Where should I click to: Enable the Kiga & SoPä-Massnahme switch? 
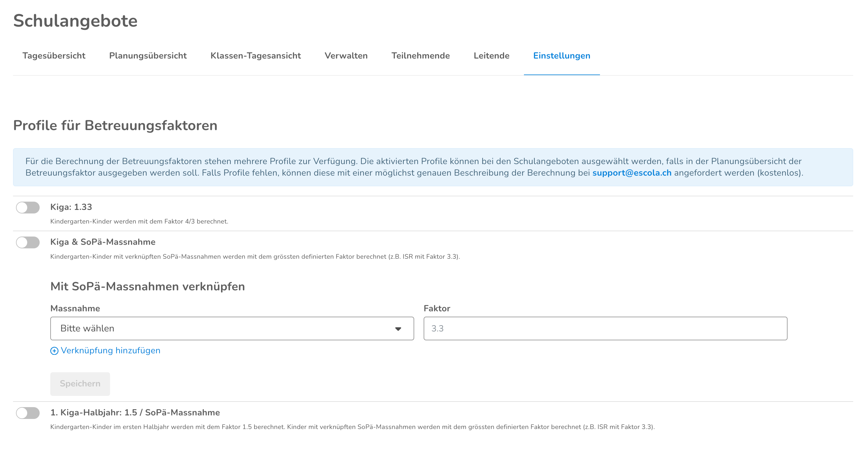[x=28, y=242]
